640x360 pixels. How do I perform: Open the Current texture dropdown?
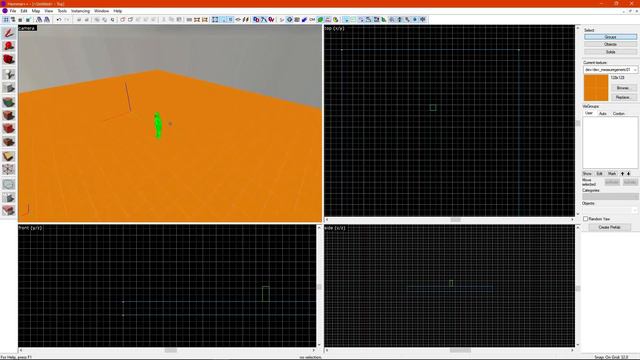pos(610,70)
